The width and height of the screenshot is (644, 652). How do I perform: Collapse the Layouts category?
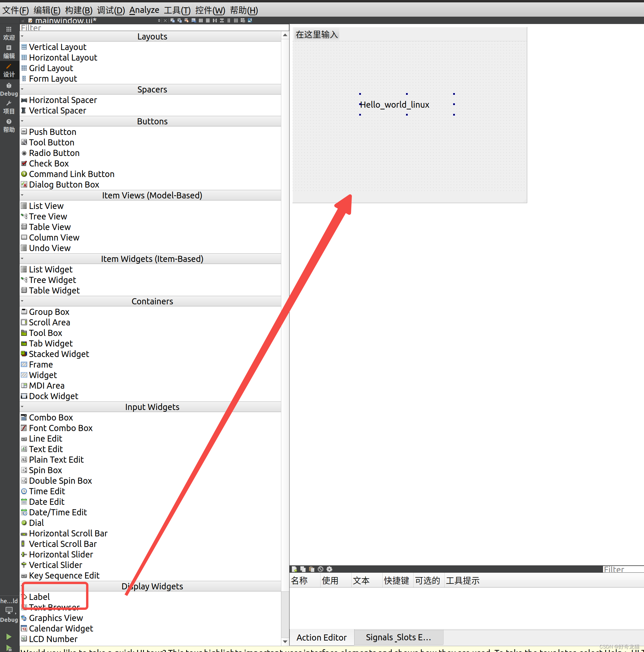22,36
